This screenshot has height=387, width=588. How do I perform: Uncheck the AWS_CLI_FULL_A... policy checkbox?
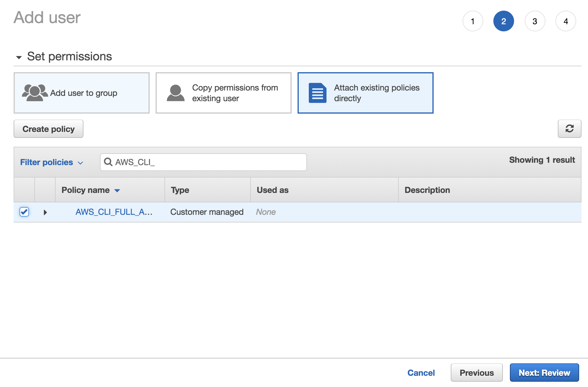[24, 212]
